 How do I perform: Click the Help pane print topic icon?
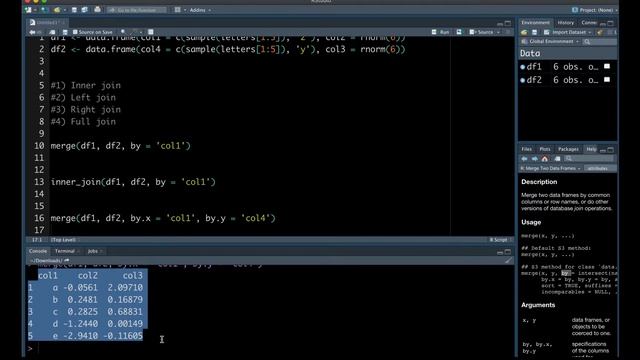click(557, 159)
